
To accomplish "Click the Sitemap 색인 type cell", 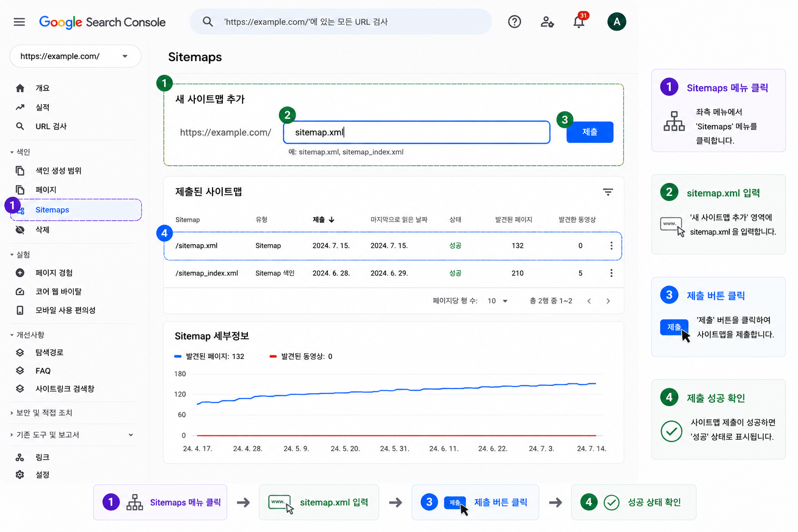I will 275,273.
